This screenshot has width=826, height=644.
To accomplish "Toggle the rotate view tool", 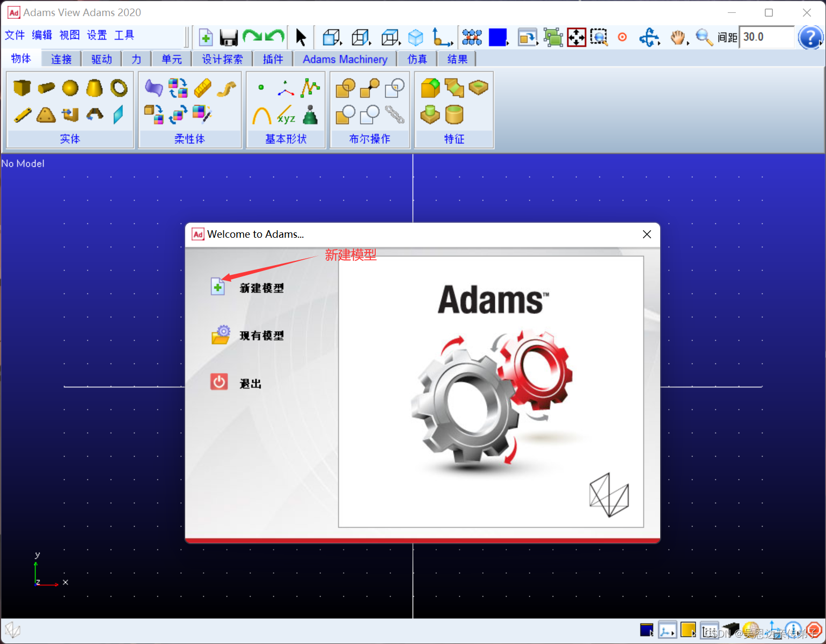I will pyautogui.click(x=649, y=37).
